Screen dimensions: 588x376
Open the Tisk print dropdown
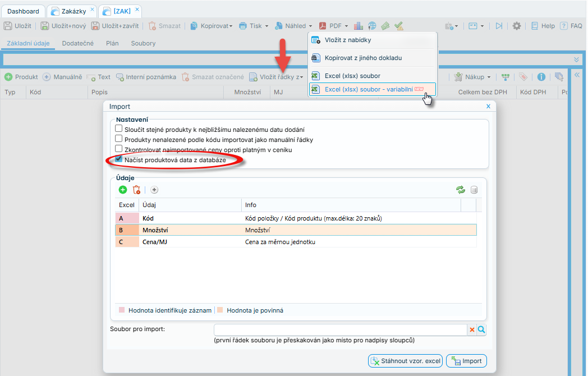coord(254,26)
